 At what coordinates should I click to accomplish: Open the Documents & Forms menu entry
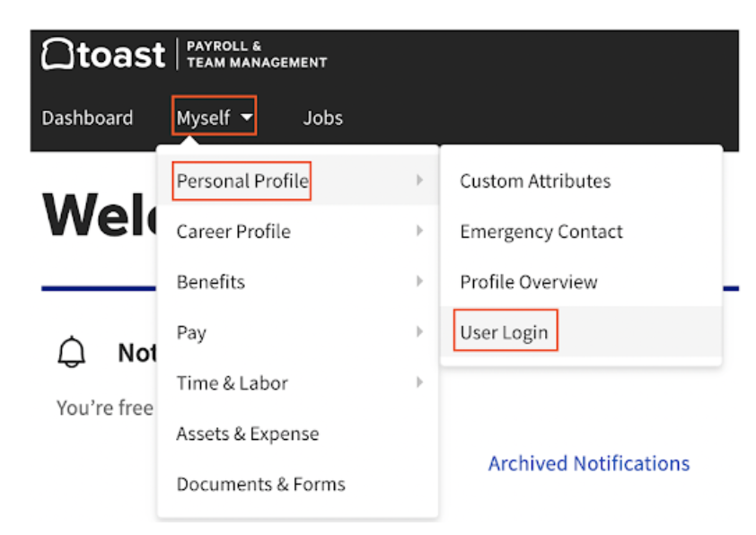point(259,484)
